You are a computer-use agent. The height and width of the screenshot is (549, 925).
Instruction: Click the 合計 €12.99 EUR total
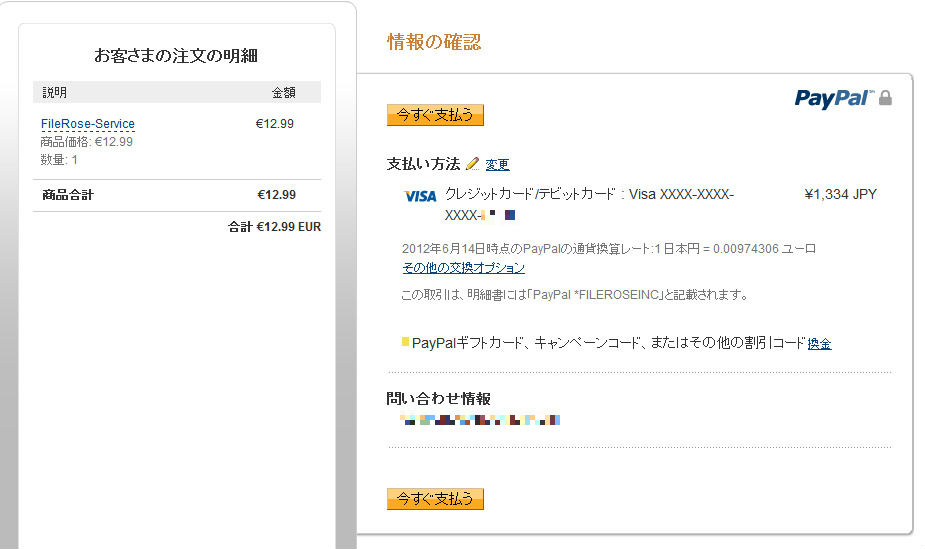pos(274,226)
